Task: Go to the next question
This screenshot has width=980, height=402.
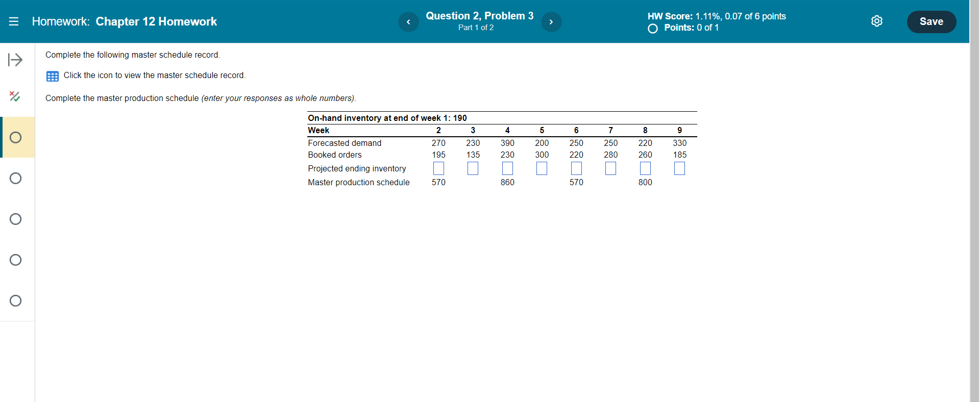Action: coord(551,22)
